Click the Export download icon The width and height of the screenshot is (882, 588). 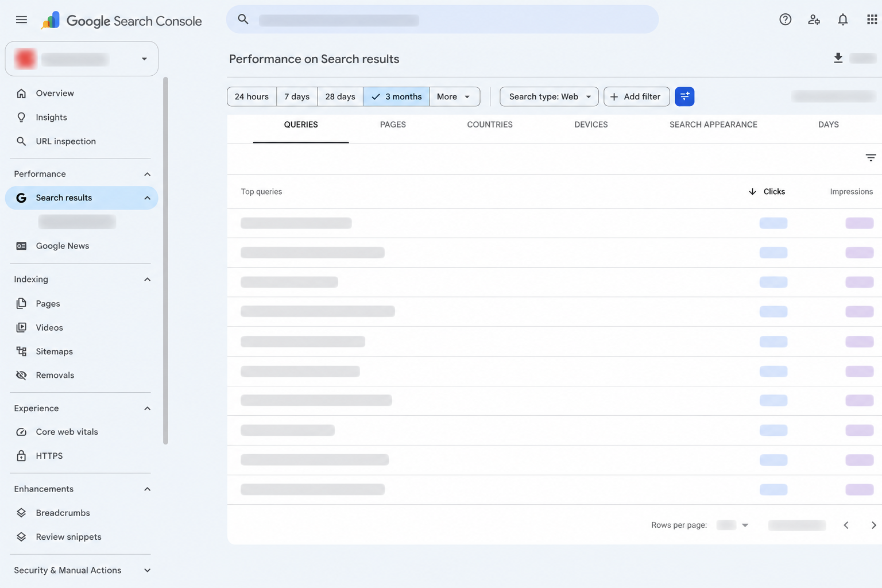click(838, 58)
